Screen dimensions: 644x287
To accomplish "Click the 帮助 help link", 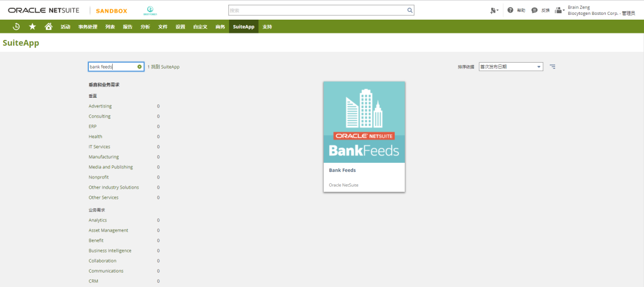I will pyautogui.click(x=521, y=10).
